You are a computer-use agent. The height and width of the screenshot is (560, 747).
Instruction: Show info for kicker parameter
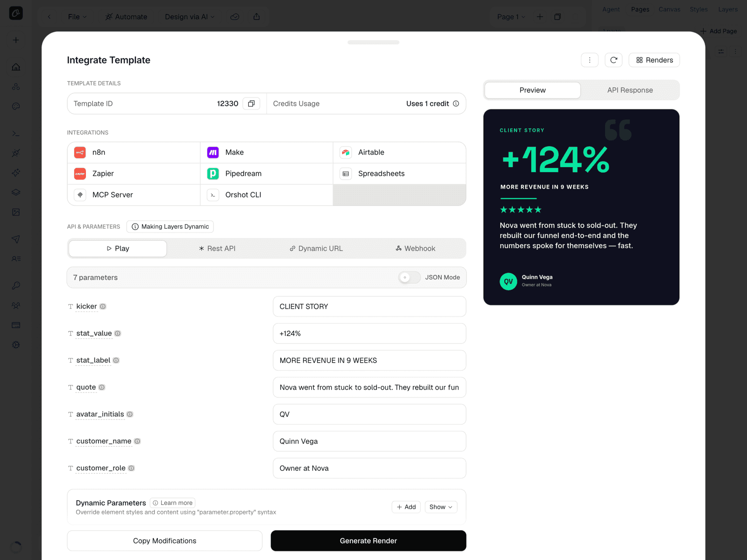(x=103, y=307)
